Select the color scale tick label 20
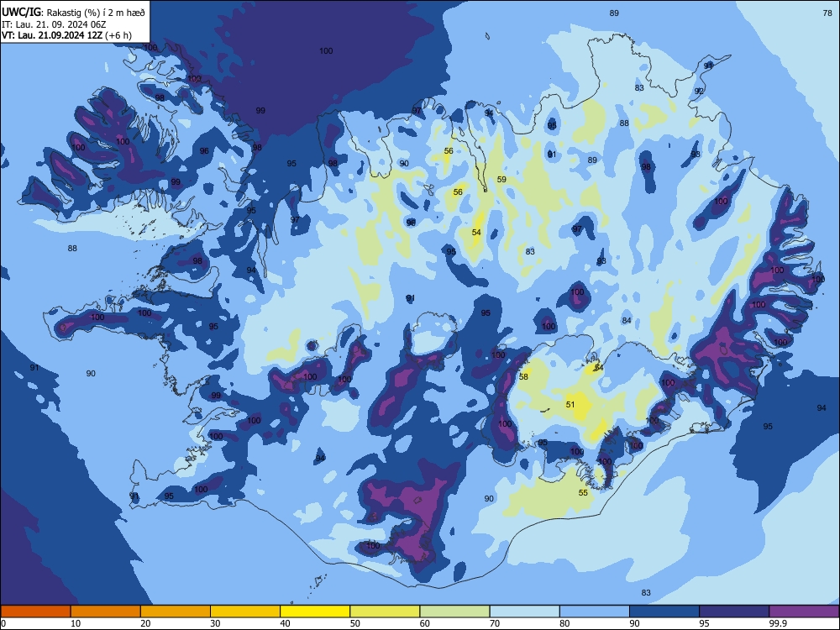The image size is (840, 630). pyautogui.click(x=145, y=623)
